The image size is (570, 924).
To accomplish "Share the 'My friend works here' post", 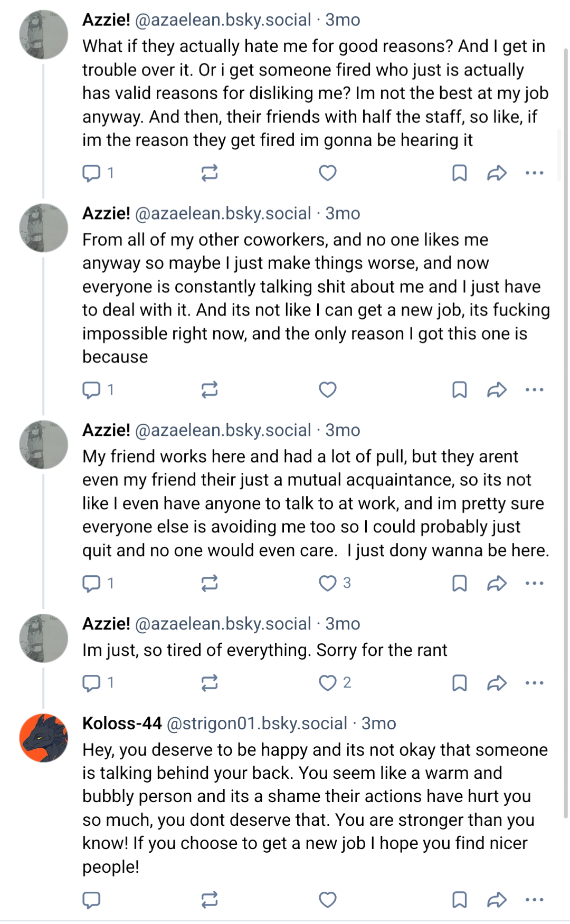I will coord(497,583).
